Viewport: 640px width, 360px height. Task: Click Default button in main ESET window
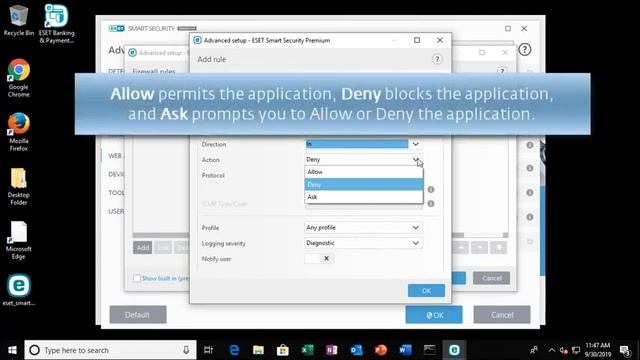138,315
